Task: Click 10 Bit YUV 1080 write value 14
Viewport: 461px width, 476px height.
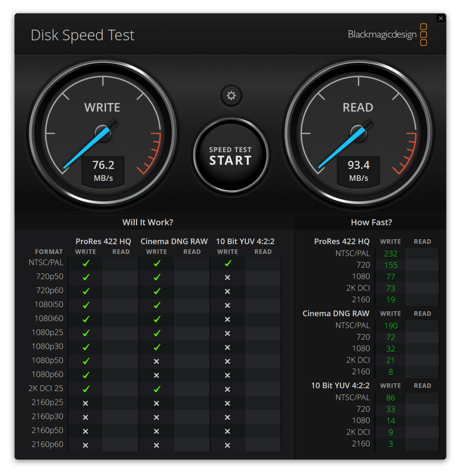Action: point(390,421)
